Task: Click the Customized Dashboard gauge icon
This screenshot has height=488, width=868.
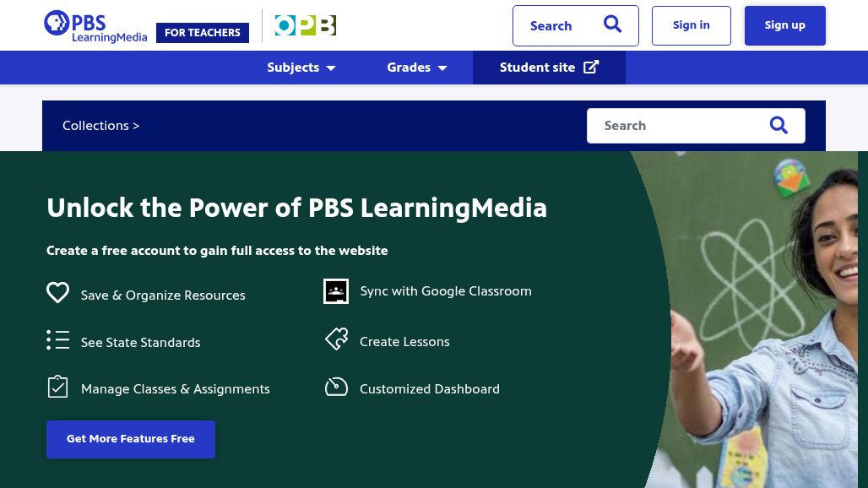Action: point(336,388)
